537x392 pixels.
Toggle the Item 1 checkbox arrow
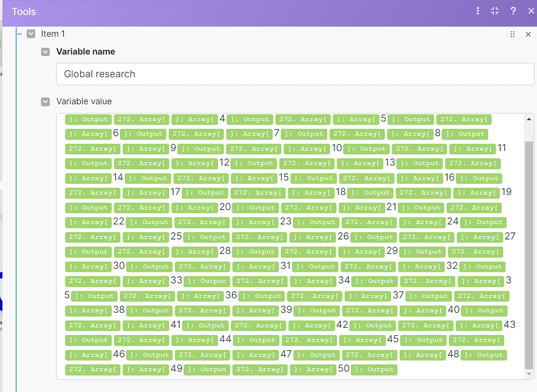click(x=31, y=34)
